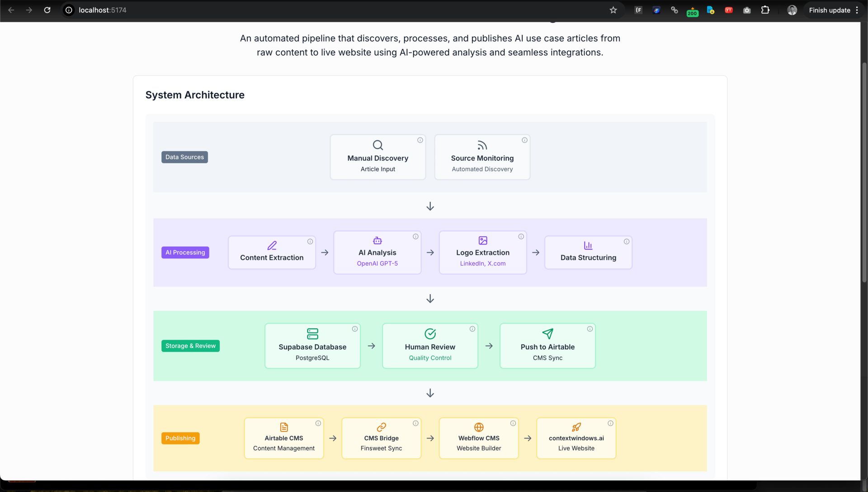Click the paper plane icon in Push to Airtable
This screenshot has height=492, width=868.
click(547, 334)
